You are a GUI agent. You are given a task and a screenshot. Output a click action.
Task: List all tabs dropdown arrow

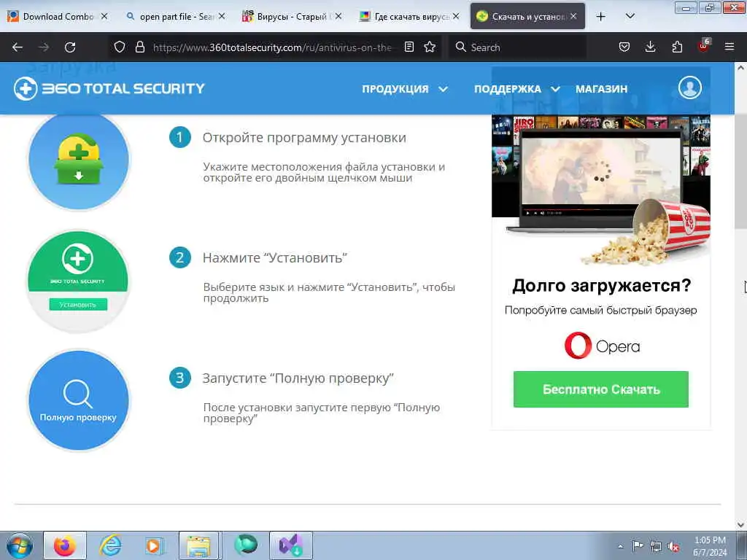630,17
